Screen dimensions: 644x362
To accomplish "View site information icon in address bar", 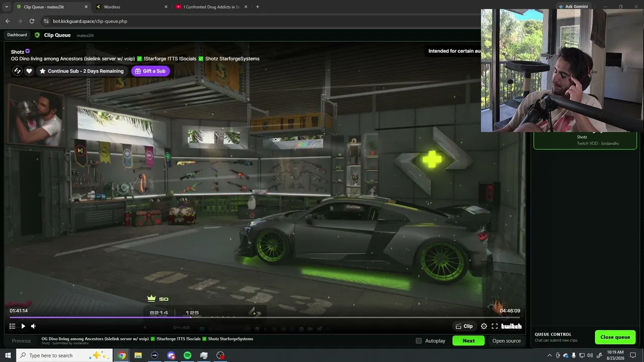I will pyautogui.click(x=46, y=21).
